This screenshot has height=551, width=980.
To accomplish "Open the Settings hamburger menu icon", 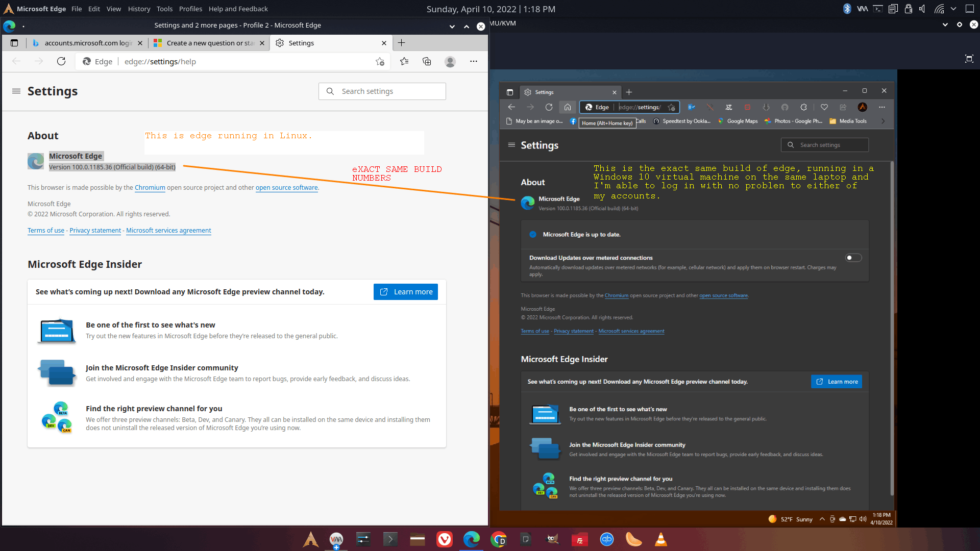I will coord(16,91).
